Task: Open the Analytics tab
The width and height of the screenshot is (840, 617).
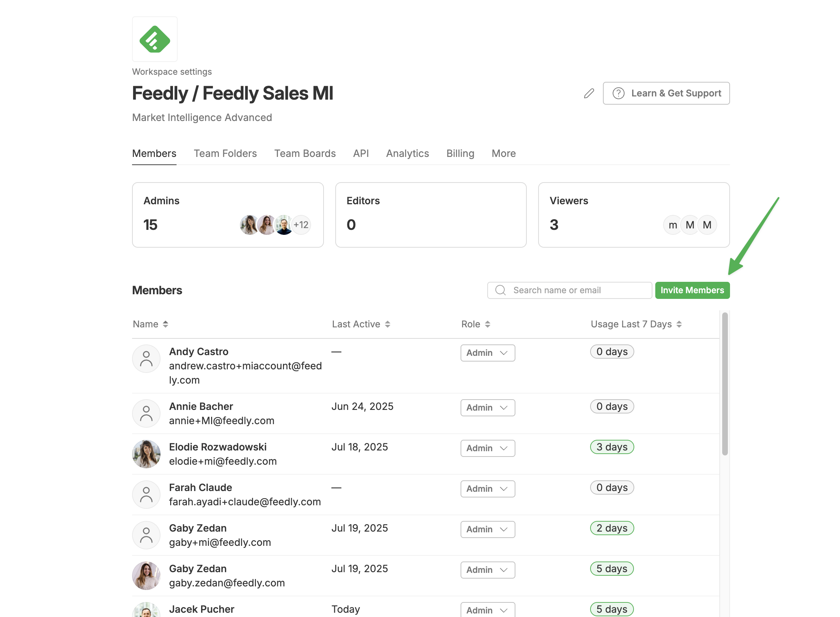Action: point(408,153)
